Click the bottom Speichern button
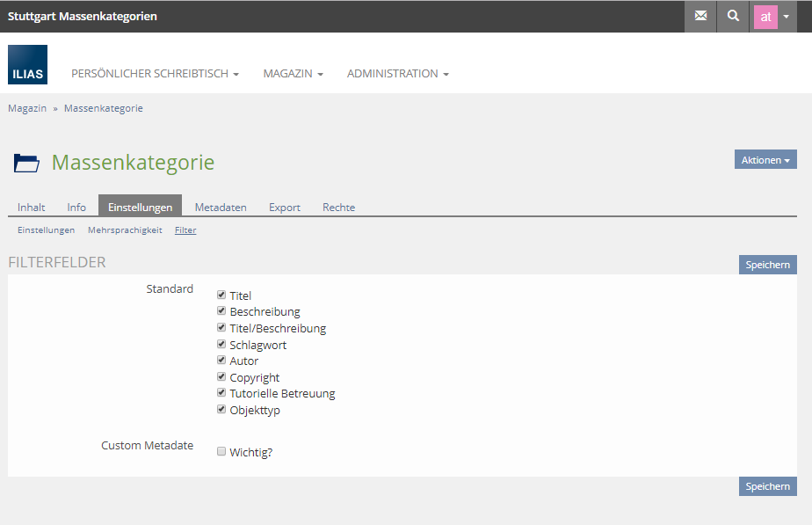 pyautogui.click(x=767, y=486)
